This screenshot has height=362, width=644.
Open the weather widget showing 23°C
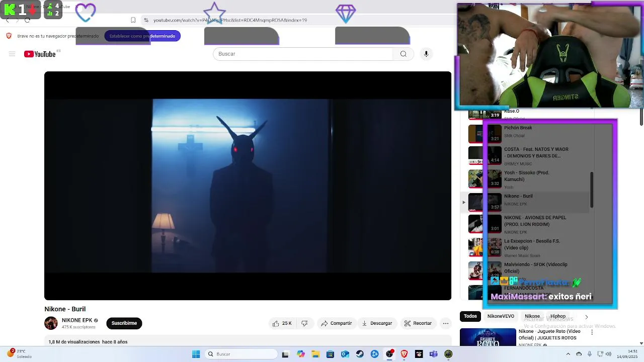[19, 354]
